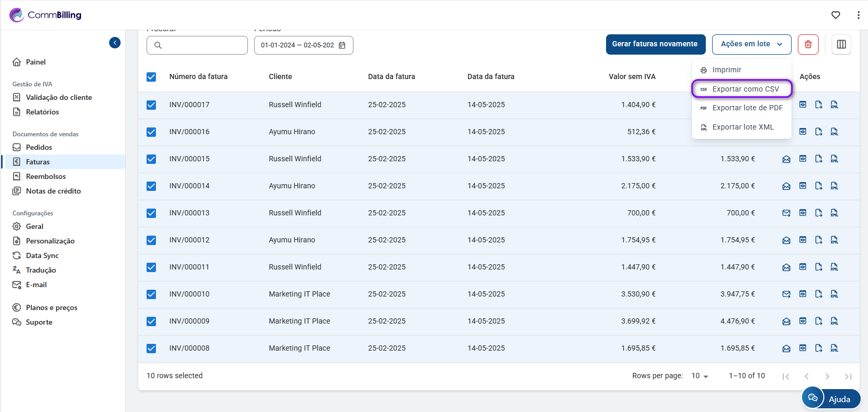868x412 pixels.
Task: Click into the invoice search field
Action: pyautogui.click(x=198, y=45)
